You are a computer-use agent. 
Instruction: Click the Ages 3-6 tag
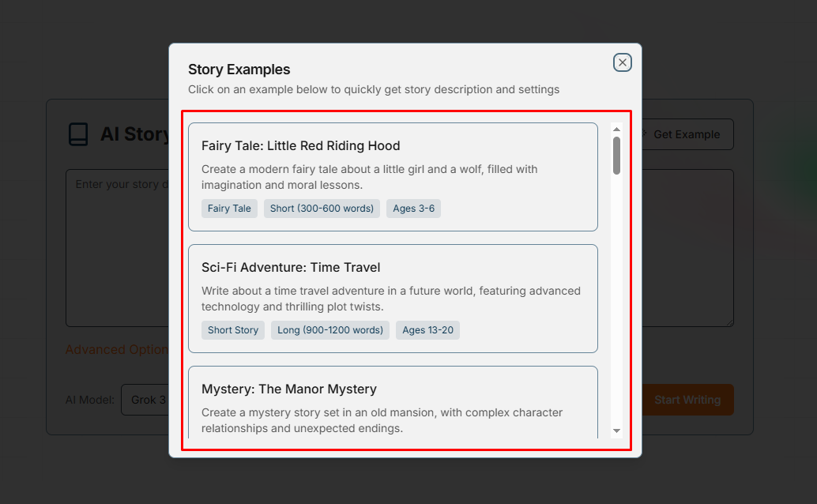[413, 209]
